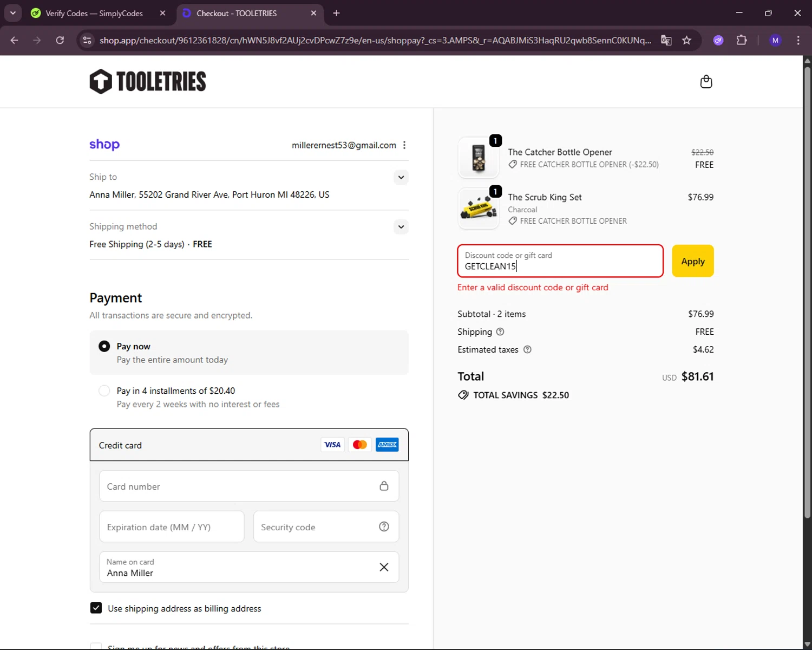
Task: Open the translate page icon
Action: point(666,40)
